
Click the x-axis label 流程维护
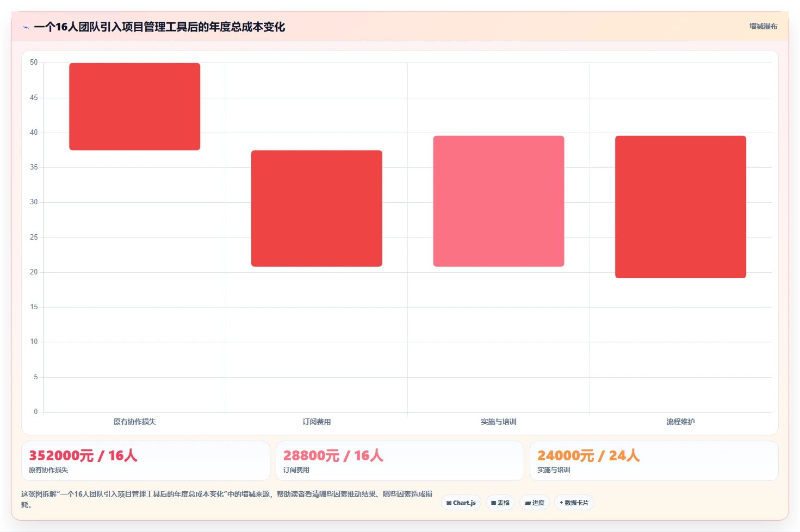[x=680, y=422]
